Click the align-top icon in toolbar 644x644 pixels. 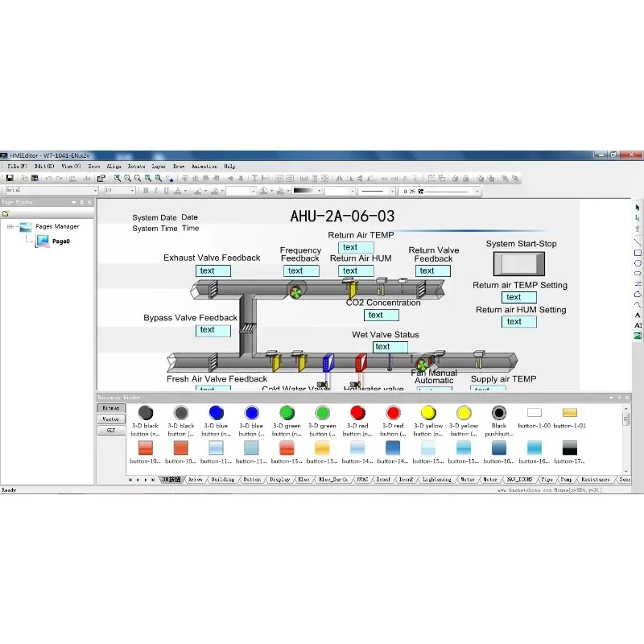[185, 178]
